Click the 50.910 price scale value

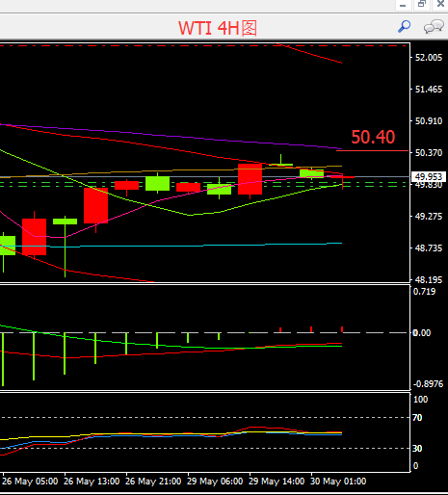tap(429, 121)
